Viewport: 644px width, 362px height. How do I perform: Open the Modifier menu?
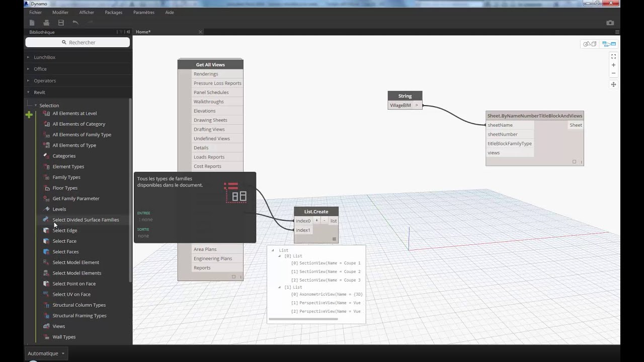(60, 12)
